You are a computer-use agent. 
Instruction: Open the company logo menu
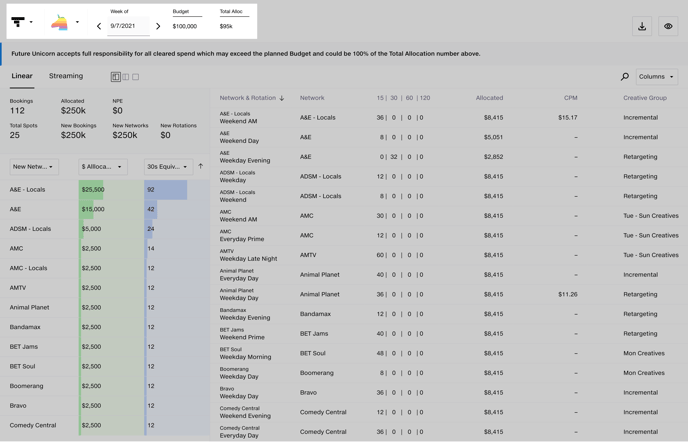pos(18,22)
